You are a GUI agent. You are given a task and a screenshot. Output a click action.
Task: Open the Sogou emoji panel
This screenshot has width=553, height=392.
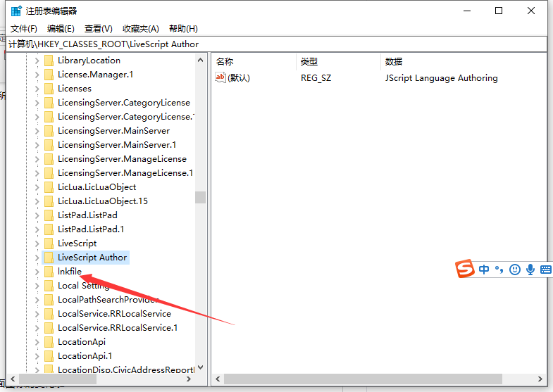pyautogui.click(x=515, y=270)
